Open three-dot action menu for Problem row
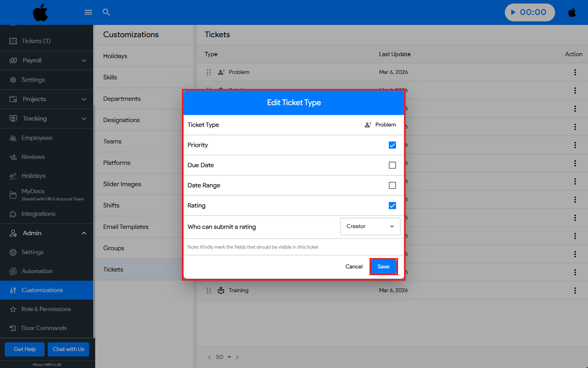Image resolution: width=588 pixels, height=368 pixels. [x=575, y=72]
